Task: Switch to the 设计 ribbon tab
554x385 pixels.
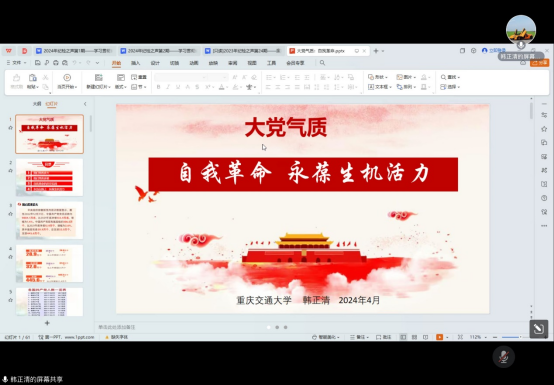Action: pyautogui.click(x=155, y=63)
